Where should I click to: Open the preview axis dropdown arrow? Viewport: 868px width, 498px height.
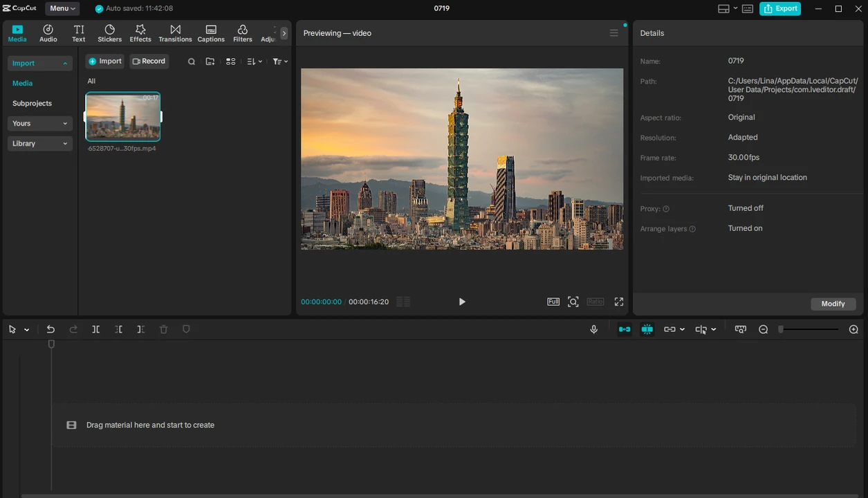point(714,330)
